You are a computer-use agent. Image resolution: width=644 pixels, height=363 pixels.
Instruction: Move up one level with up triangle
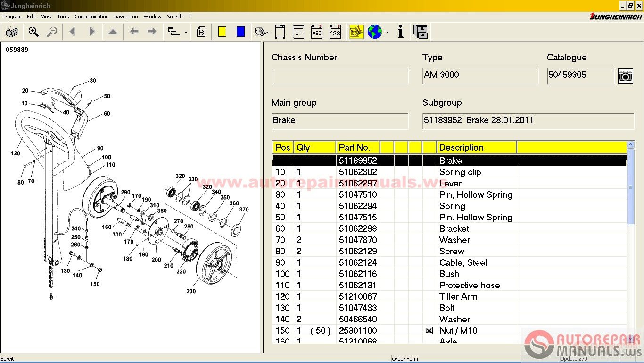(113, 32)
